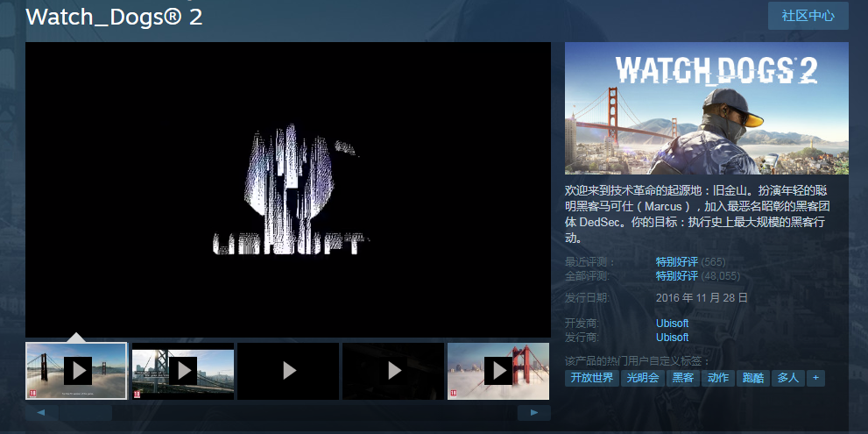Click the Watch_Dogs® 2 page title
This screenshot has height=434, width=868.
coord(114,17)
